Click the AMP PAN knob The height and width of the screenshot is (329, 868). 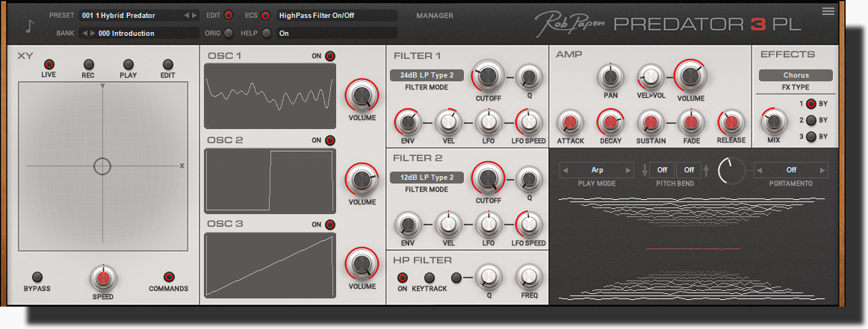click(x=610, y=76)
